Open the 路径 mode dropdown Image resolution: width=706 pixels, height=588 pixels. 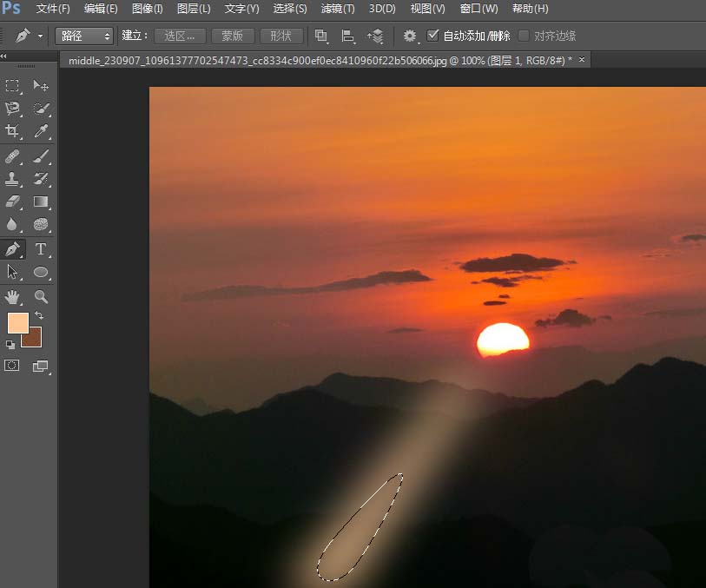tap(83, 36)
